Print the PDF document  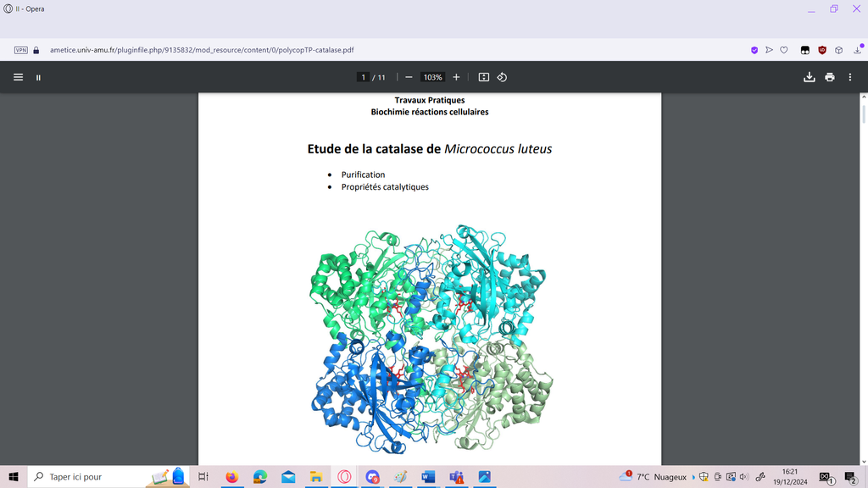tap(830, 77)
